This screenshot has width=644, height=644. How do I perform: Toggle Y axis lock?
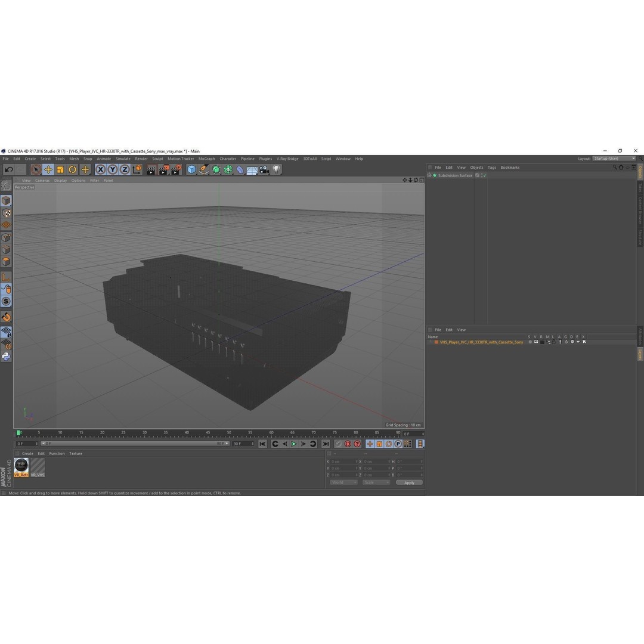(x=113, y=169)
